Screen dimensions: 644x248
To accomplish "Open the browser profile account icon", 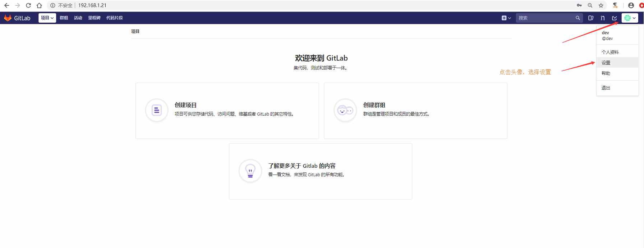I will (x=631, y=5).
